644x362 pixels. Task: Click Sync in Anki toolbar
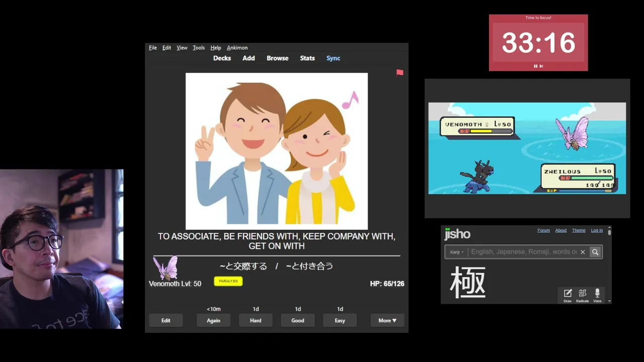[x=333, y=58]
